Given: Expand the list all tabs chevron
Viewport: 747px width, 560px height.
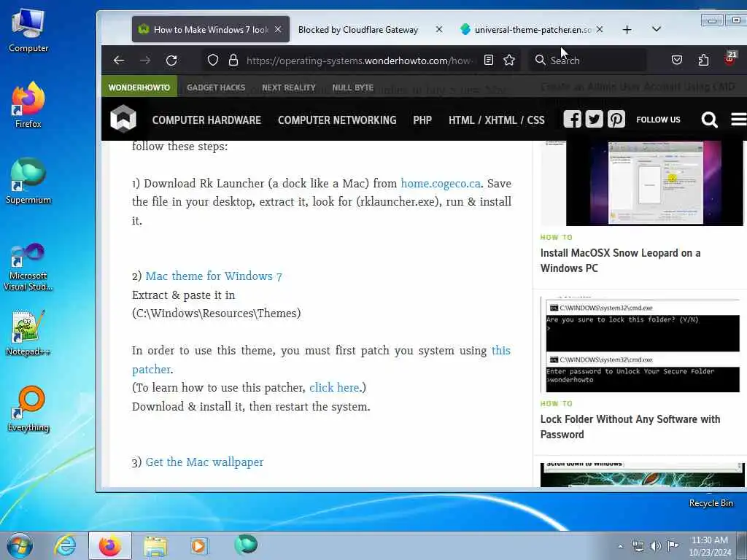Looking at the screenshot, I should 656,29.
